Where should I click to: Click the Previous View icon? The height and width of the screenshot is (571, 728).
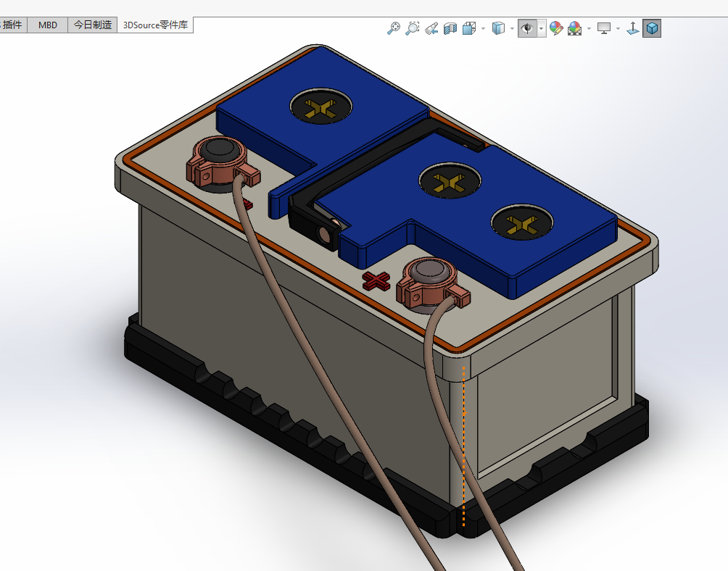coord(431,28)
